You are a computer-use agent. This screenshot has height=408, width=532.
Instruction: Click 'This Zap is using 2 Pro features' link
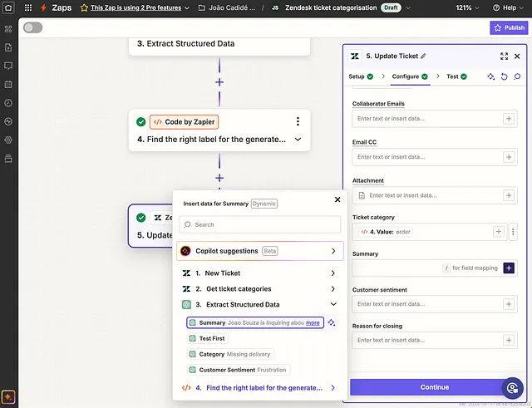coord(135,7)
